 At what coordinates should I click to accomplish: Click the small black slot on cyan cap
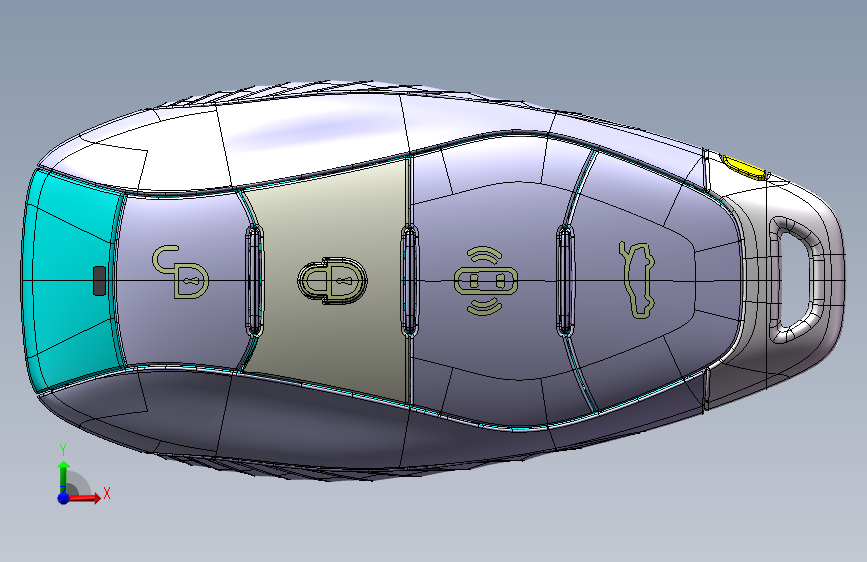coord(100,281)
